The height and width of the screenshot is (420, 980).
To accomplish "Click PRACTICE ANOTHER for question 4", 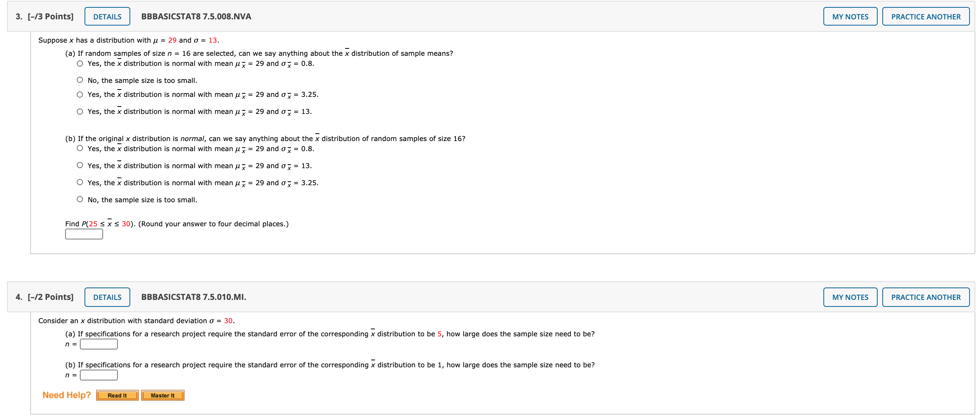I will point(926,297).
